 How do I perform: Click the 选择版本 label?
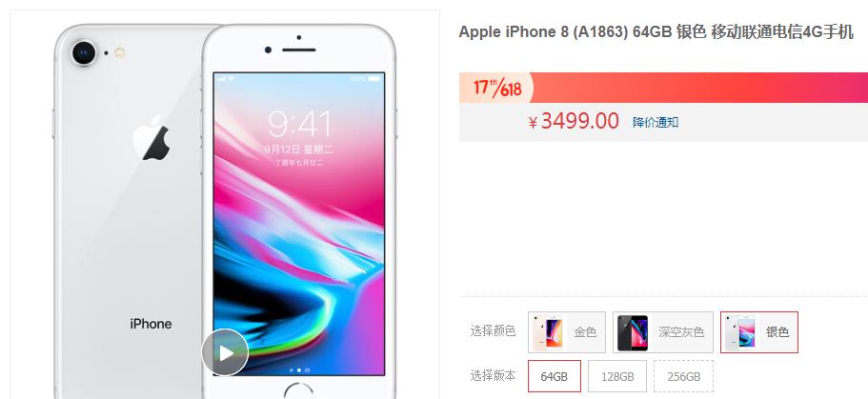coord(493,375)
